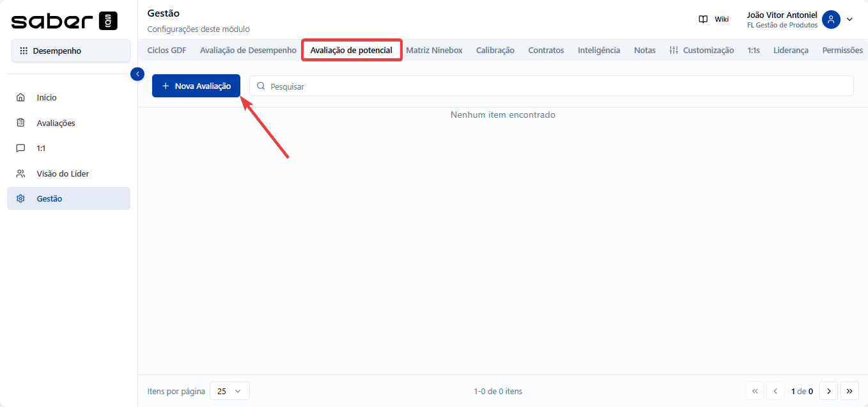Open Avaliações from the sidebar

point(56,123)
